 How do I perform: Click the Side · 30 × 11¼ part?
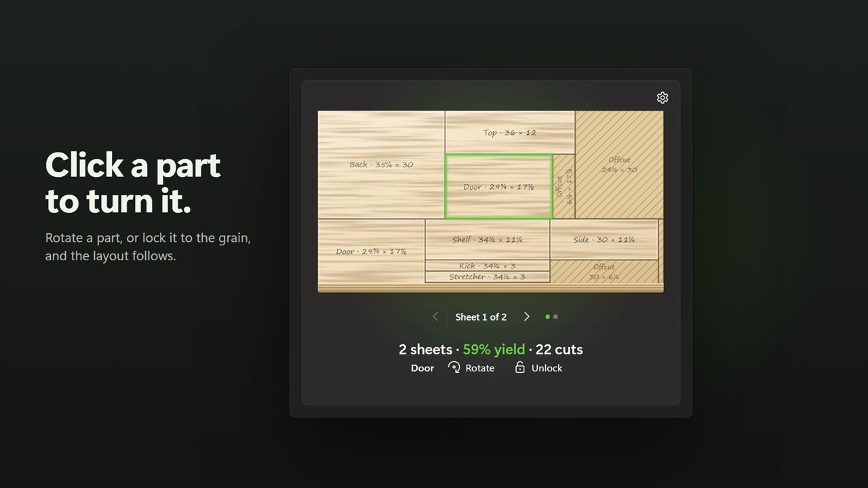point(604,239)
